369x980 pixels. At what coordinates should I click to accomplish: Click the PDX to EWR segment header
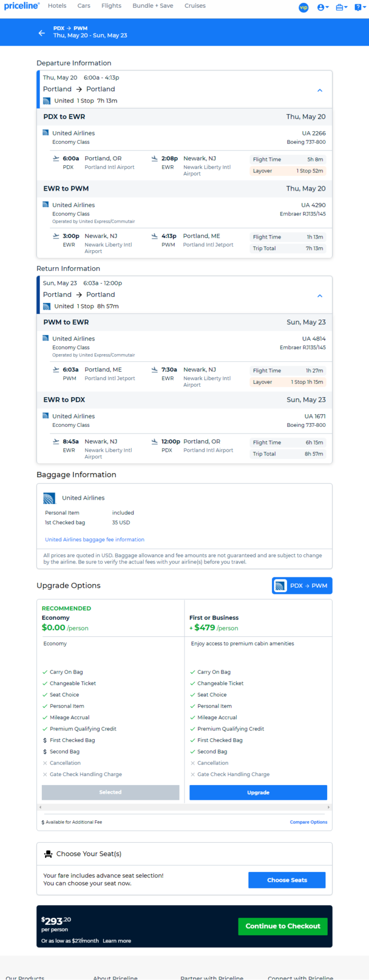coord(184,117)
